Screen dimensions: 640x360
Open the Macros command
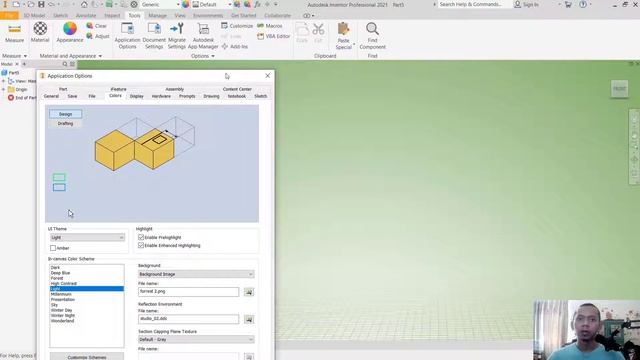[x=269, y=26]
